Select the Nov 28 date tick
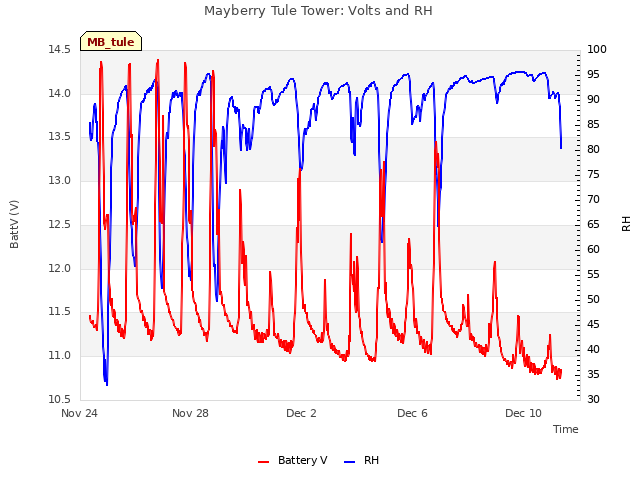This screenshot has width=640, height=480. click(190, 413)
